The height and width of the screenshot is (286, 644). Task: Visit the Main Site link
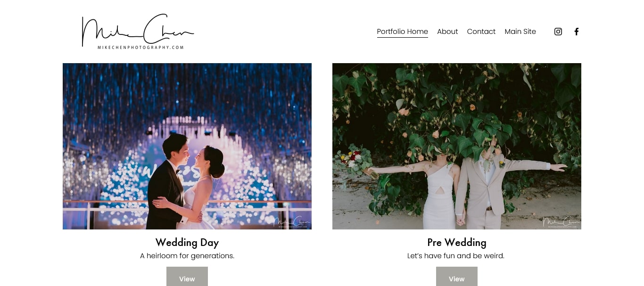point(520,32)
